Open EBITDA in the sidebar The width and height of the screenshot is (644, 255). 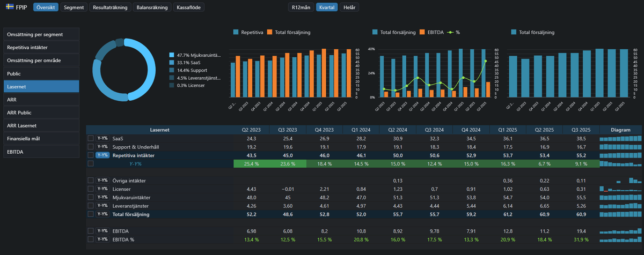(41, 152)
